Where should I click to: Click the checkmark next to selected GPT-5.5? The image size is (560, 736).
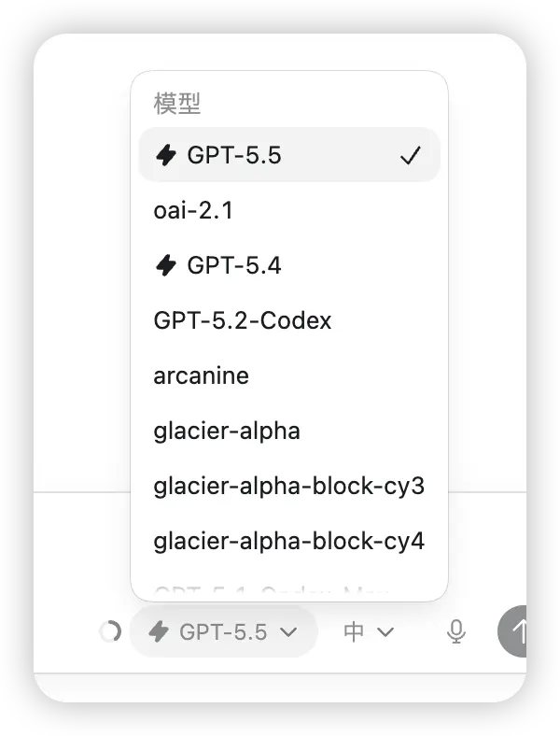411,155
